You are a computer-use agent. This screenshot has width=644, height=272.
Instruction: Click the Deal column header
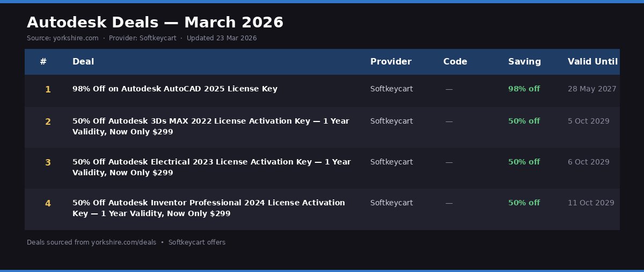click(83, 62)
